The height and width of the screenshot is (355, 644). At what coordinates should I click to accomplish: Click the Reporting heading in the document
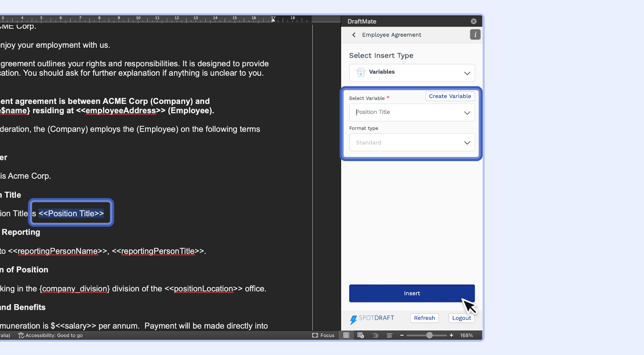coord(21,232)
